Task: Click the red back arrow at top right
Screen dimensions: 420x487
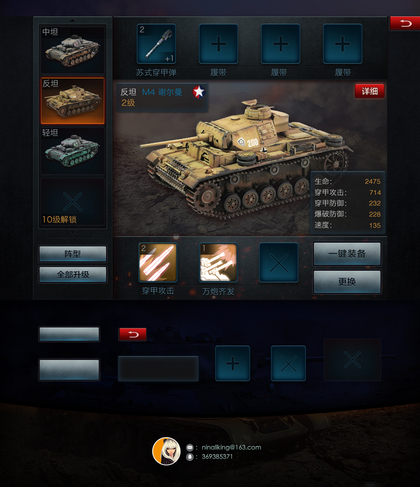Action: (x=405, y=23)
